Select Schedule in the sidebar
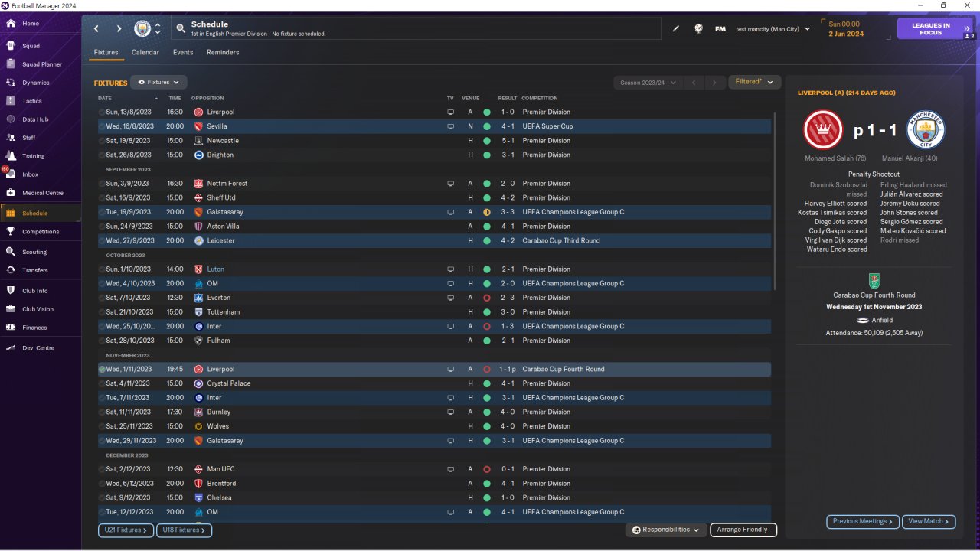980x551 pixels. click(41, 213)
